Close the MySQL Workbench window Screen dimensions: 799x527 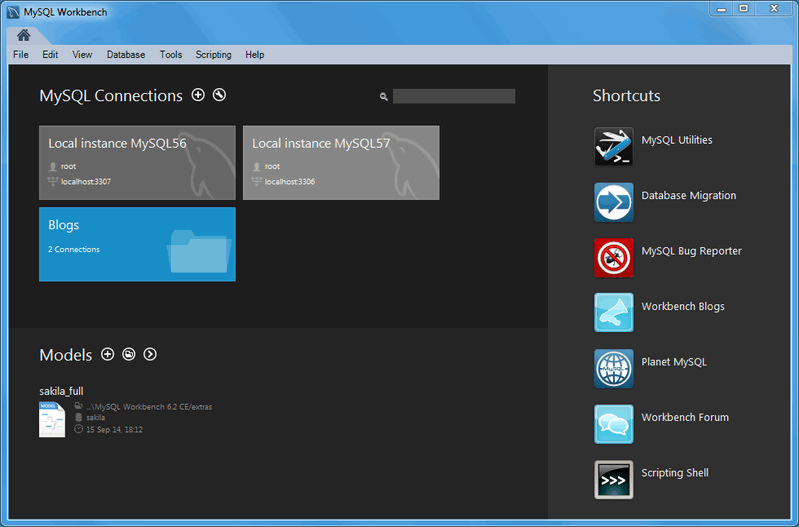click(x=774, y=9)
